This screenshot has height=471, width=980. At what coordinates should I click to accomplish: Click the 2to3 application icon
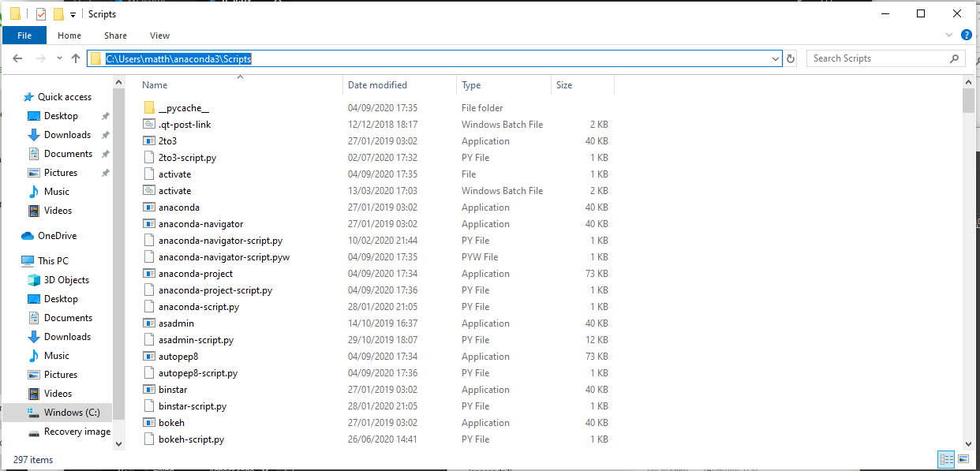(x=150, y=141)
